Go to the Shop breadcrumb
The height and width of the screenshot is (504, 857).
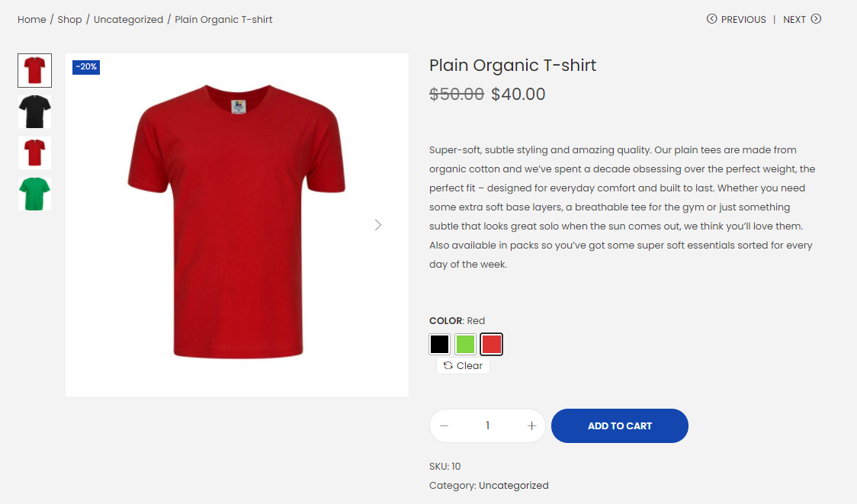[x=69, y=20]
